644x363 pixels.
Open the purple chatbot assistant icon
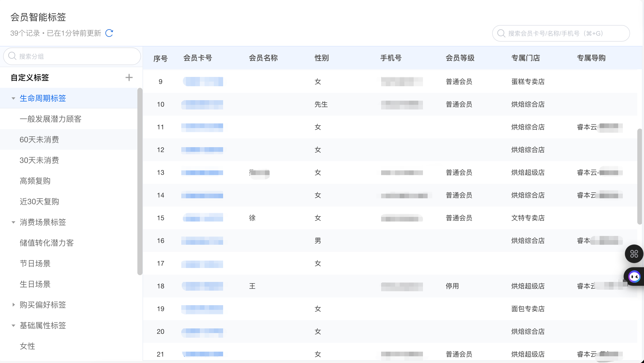[x=634, y=277]
